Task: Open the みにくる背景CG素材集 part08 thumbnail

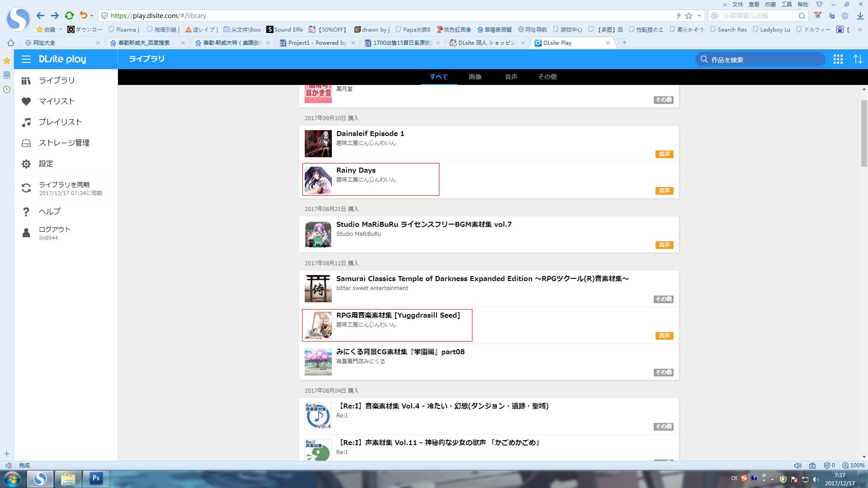Action: (x=318, y=362)
